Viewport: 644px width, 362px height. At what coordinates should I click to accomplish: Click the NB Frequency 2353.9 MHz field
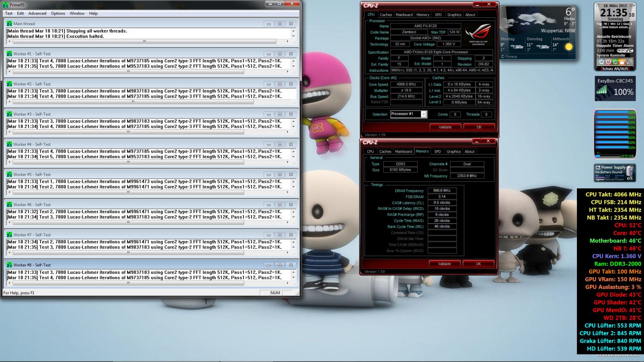[x=467, y=176]
